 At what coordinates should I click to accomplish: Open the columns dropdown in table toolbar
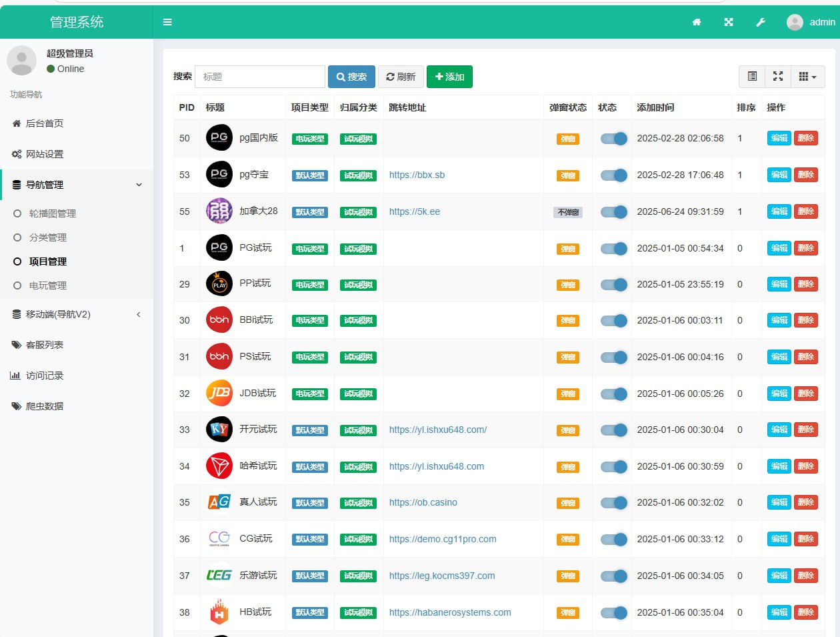click(807, 77)
